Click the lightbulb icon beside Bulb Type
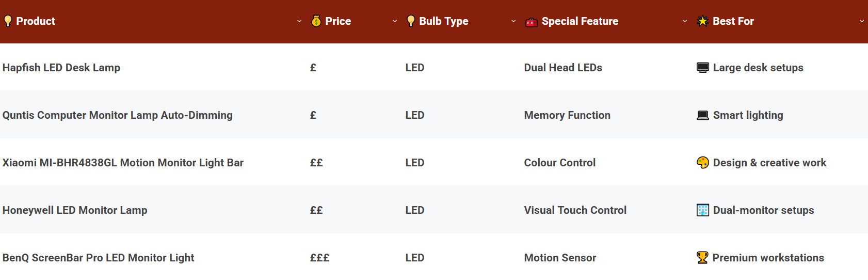 [411, 21]
